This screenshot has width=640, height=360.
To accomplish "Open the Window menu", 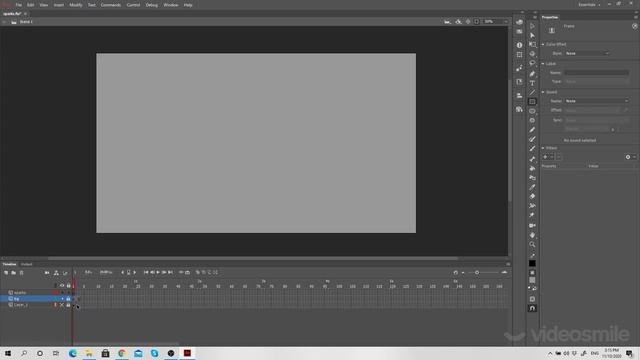I will click(x=171, y=5).
